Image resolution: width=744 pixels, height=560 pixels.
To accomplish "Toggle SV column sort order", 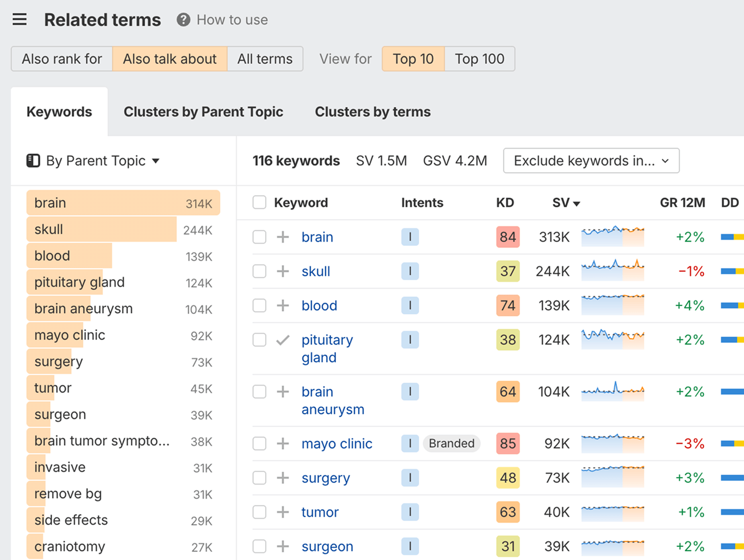I will [x=565, y=202].
